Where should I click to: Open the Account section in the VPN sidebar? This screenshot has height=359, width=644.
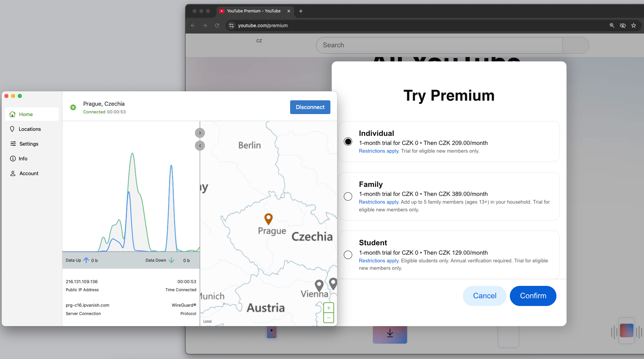click(x=32, y=173)
